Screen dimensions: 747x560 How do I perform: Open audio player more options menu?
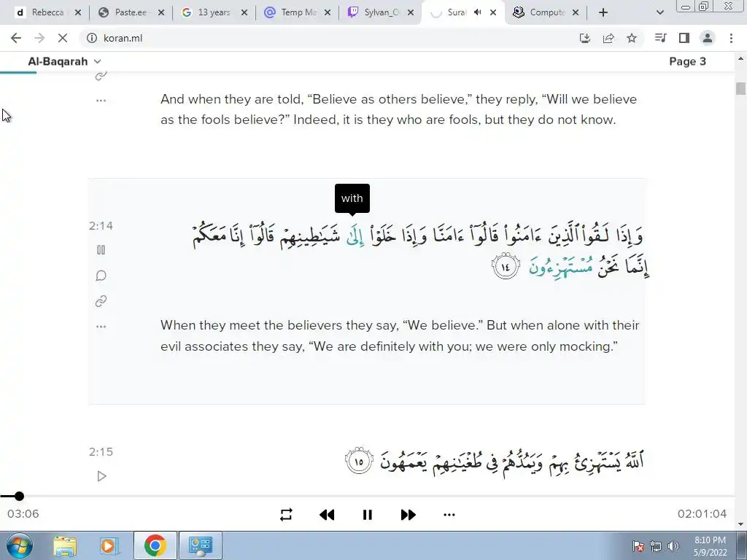449,515
